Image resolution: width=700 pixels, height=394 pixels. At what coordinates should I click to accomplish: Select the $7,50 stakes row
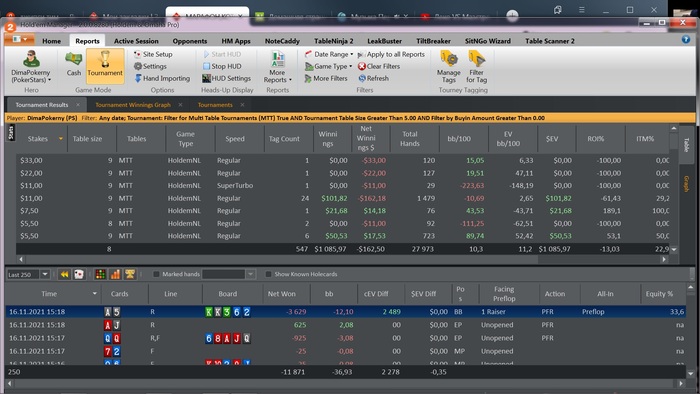(343, 211)
